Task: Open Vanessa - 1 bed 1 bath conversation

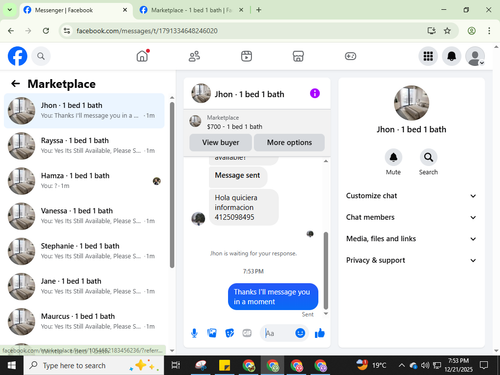Action: point(84,216)
